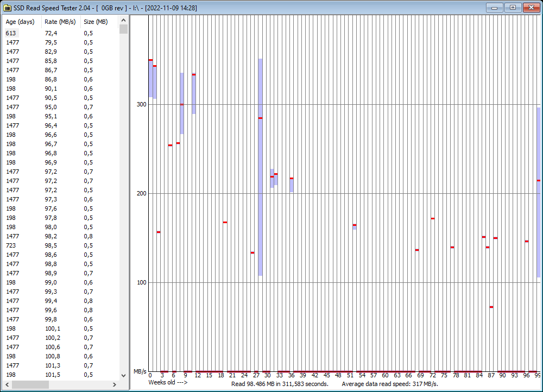Select the row with rate 98,5 and age 723
Screen dimensions: 543x392
(x=33, y=245)
